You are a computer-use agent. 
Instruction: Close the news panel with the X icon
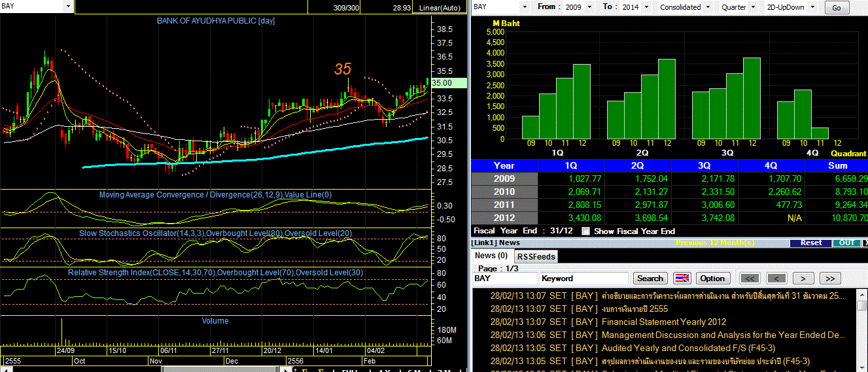[x=865, y=243]
